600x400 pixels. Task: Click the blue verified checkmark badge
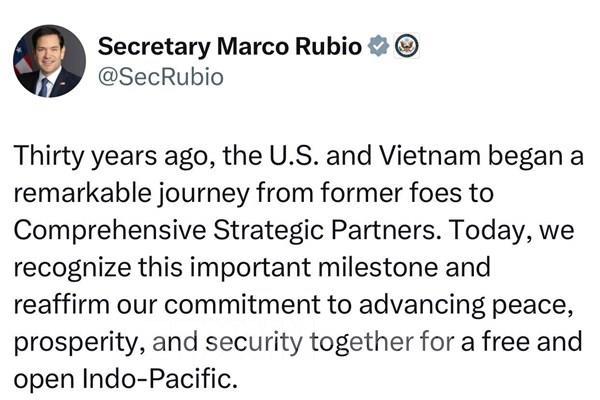378,46
